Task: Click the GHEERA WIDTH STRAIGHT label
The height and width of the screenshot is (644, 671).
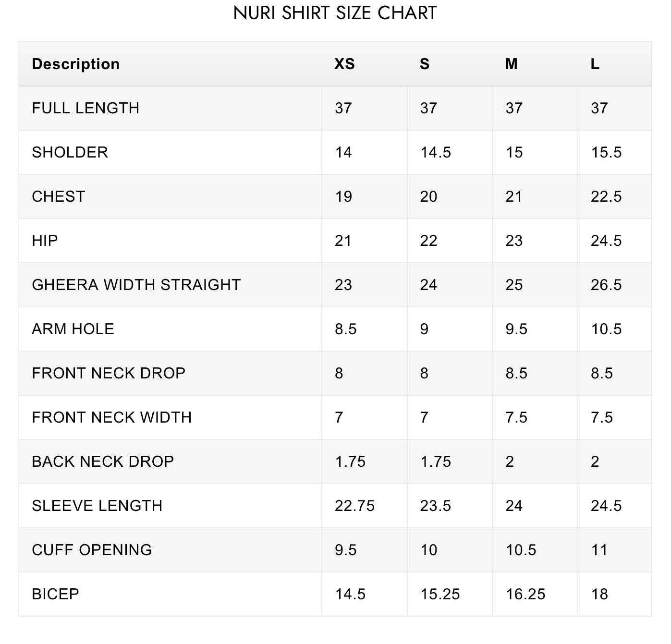Action: pyautogui.click(x=136, y=285)
